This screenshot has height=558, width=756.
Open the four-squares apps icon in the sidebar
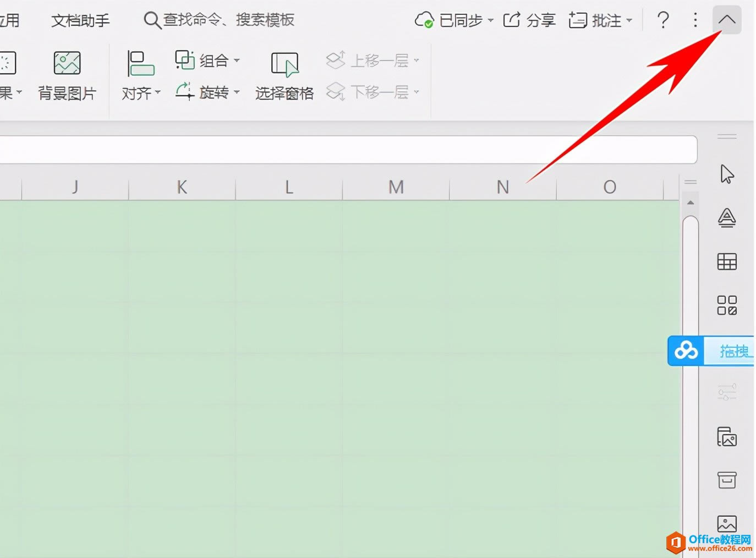tap(727, 305)
